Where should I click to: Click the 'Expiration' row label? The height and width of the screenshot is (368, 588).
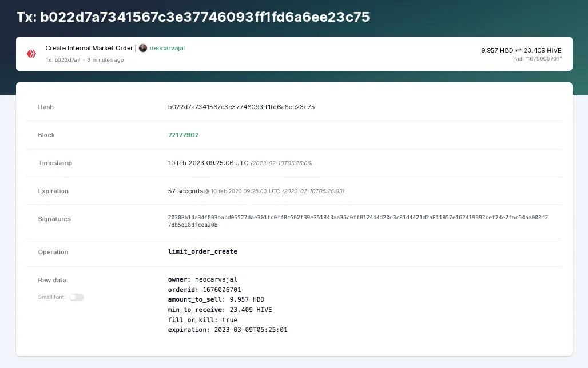point(53,191)
